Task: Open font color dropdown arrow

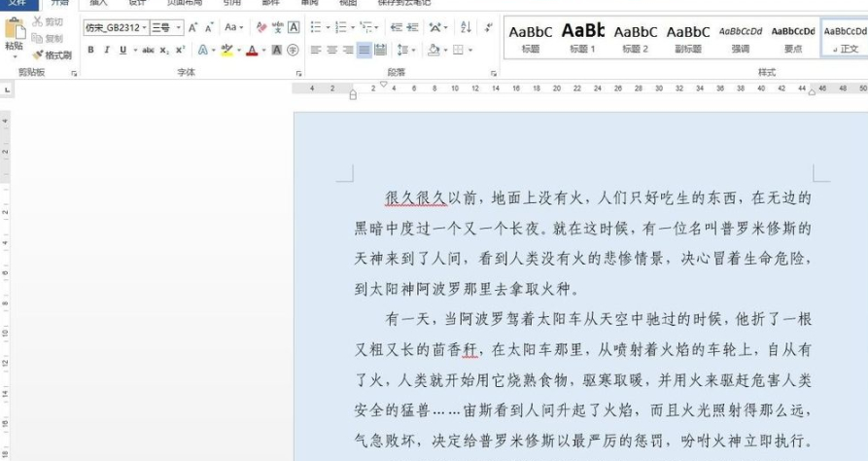Action: tap(264, 51)
